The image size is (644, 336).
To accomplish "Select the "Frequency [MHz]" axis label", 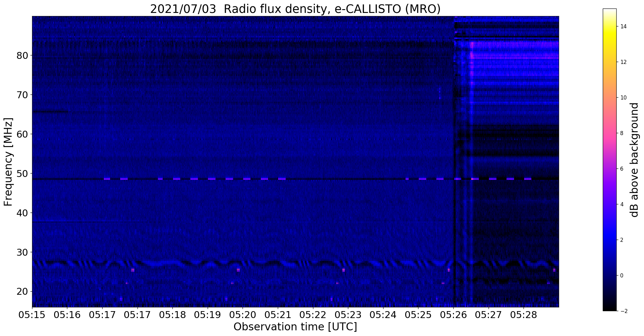I will tap(8, 162).
